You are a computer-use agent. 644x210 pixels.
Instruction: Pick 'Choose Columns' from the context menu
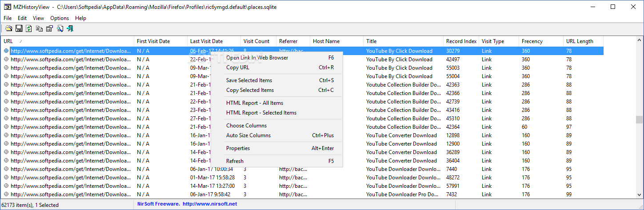246,126
